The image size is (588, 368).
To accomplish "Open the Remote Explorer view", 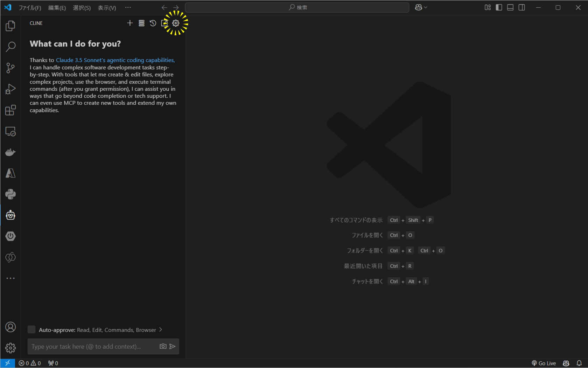I will coord(10,131).
